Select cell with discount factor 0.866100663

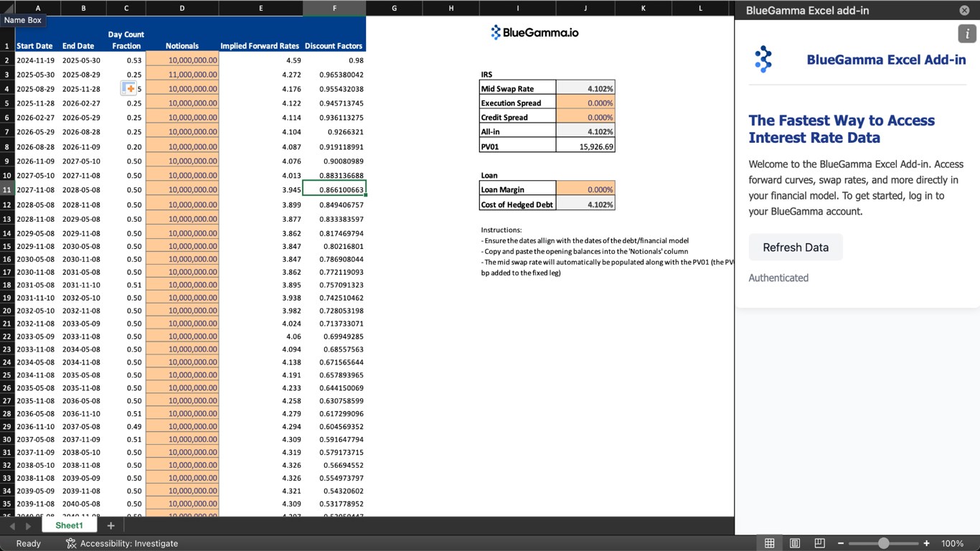[334, 189]
